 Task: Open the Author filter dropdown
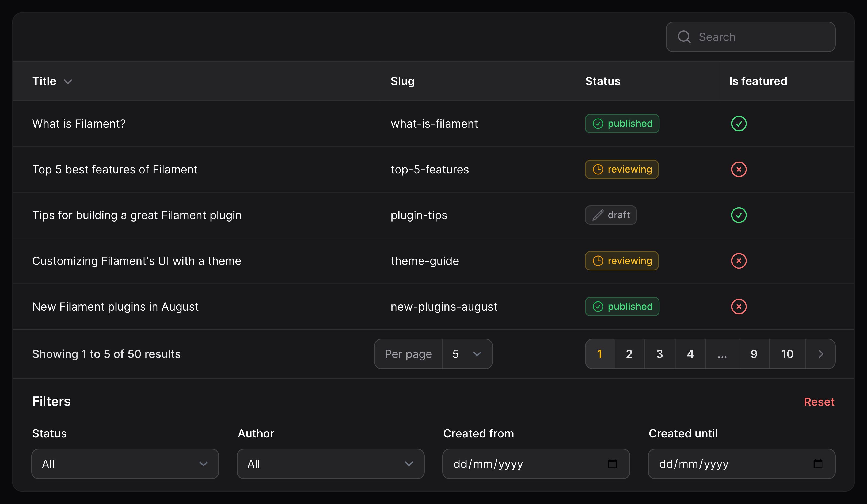coord(331,464)
